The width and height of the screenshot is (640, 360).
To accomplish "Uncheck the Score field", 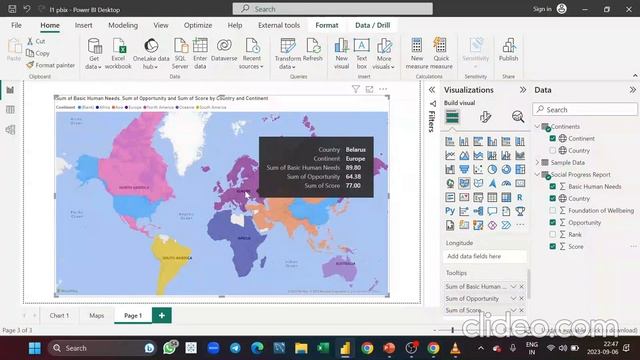I will (553, 246).
